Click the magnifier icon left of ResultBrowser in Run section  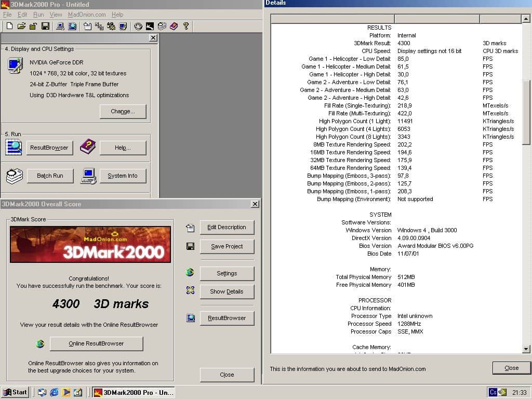click(14, 148)
